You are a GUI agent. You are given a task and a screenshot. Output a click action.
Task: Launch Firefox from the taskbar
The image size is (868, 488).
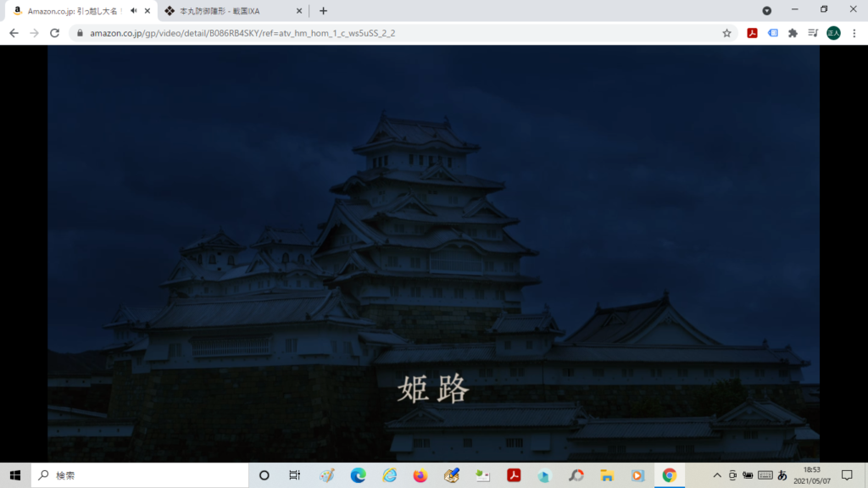point(420,475)
